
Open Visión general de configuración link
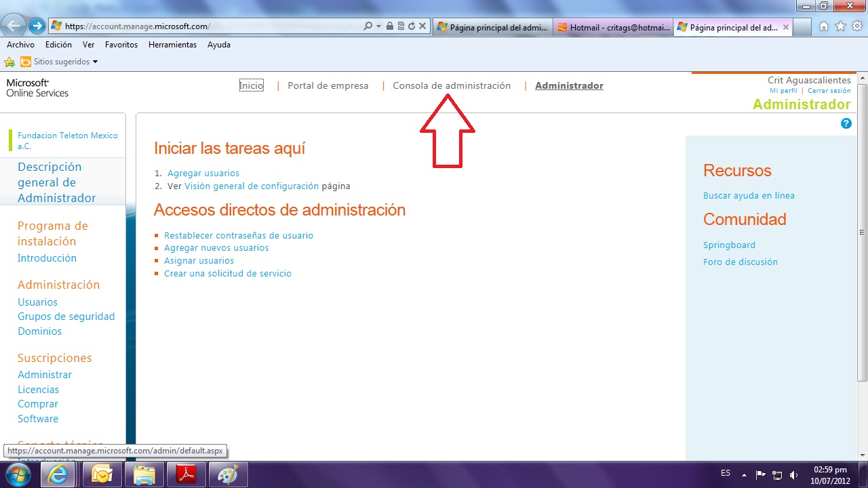252,186
